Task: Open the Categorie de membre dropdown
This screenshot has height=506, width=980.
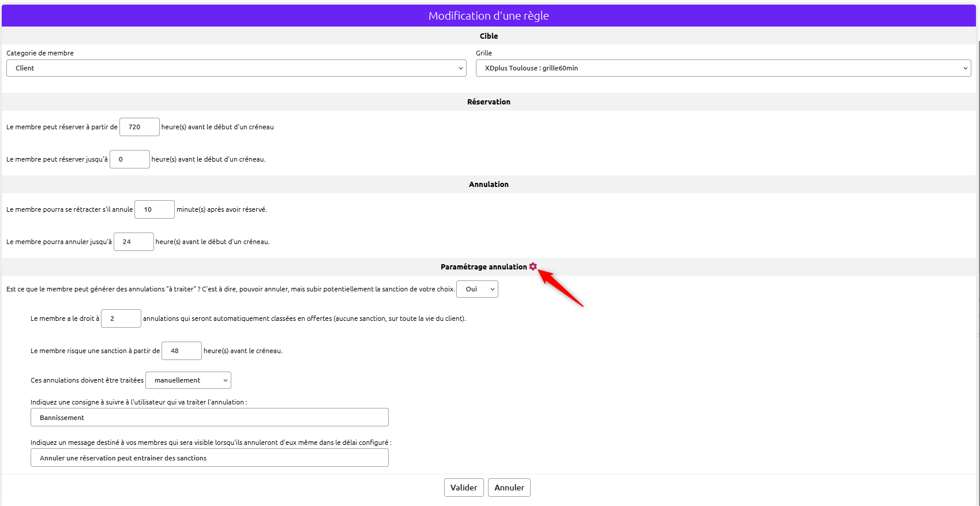Action: 236,68
